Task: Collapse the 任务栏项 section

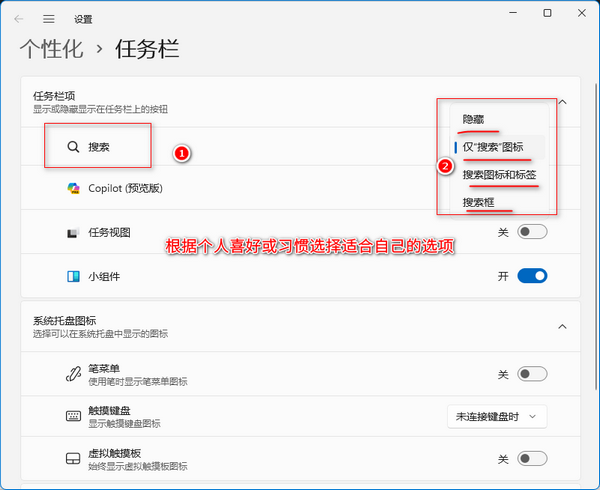Action: [x=562, y=101]
